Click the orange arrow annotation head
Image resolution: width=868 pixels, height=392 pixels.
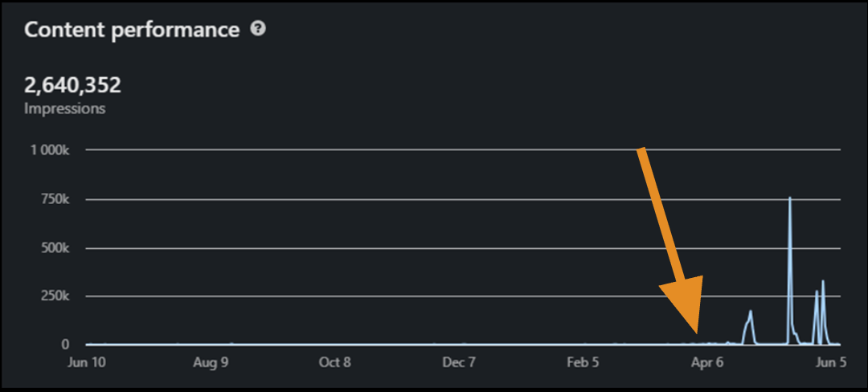[686, 311]
